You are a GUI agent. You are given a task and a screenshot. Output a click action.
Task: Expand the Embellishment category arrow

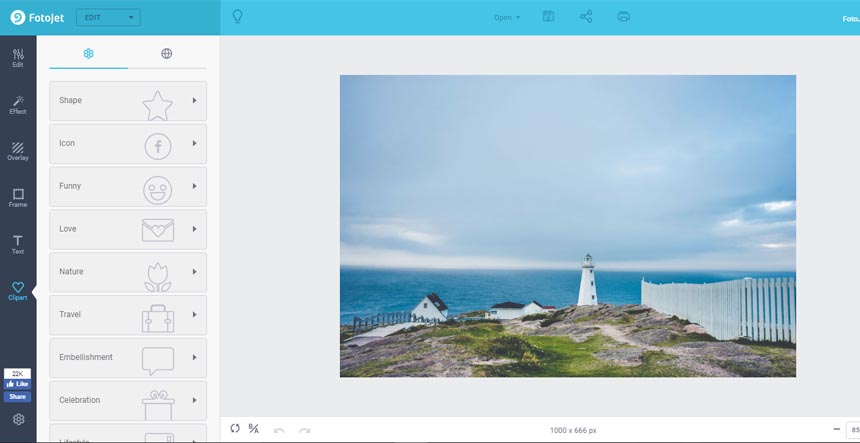(x=194, y=357)
